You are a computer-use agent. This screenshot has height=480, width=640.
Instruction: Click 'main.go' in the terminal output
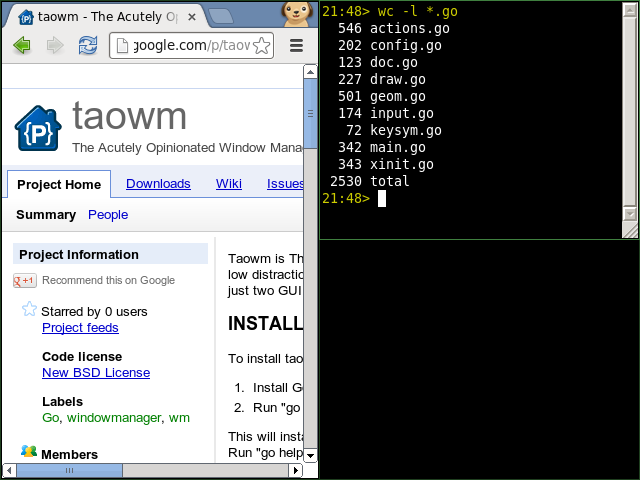(x=398, y=147)
